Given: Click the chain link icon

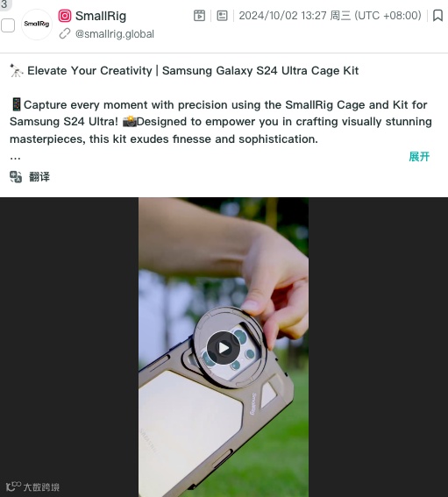Looking at the screenshot, I should (65, 33).
